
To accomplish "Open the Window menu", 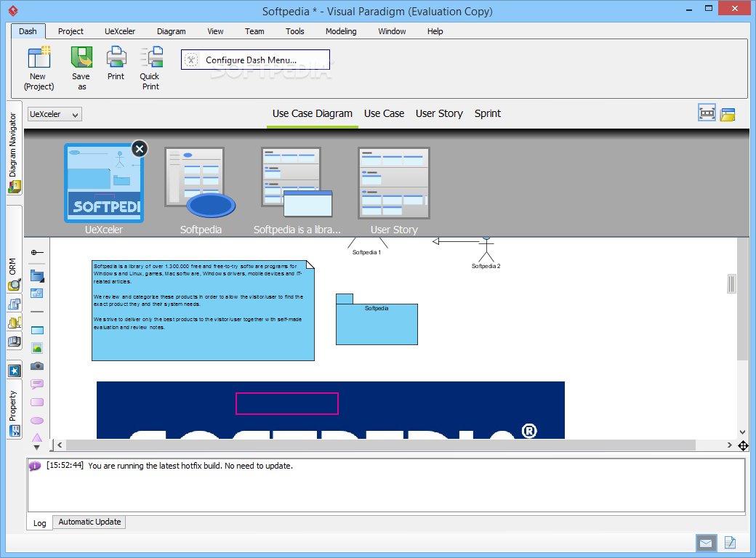I will [392, 31].
